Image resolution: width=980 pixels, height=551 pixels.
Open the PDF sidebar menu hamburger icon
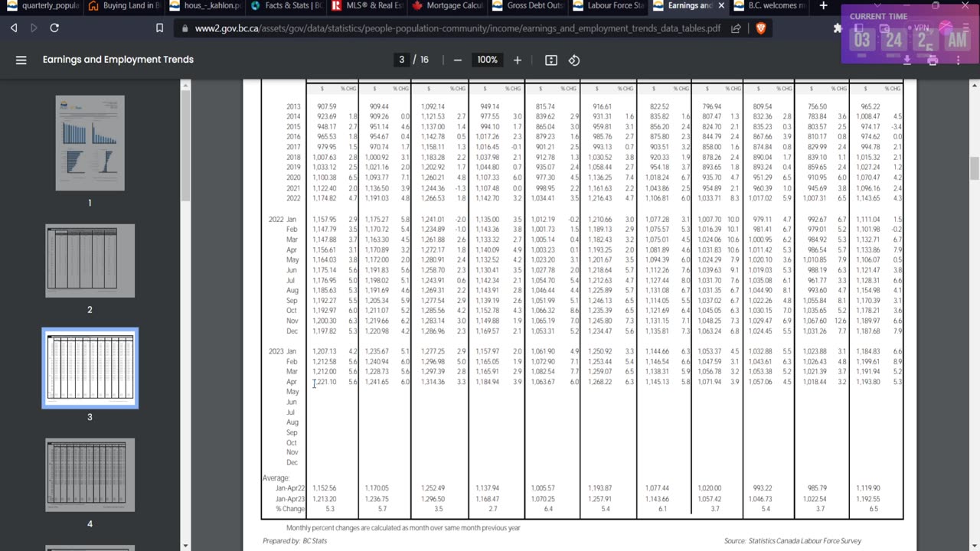[x=21, y=60]
